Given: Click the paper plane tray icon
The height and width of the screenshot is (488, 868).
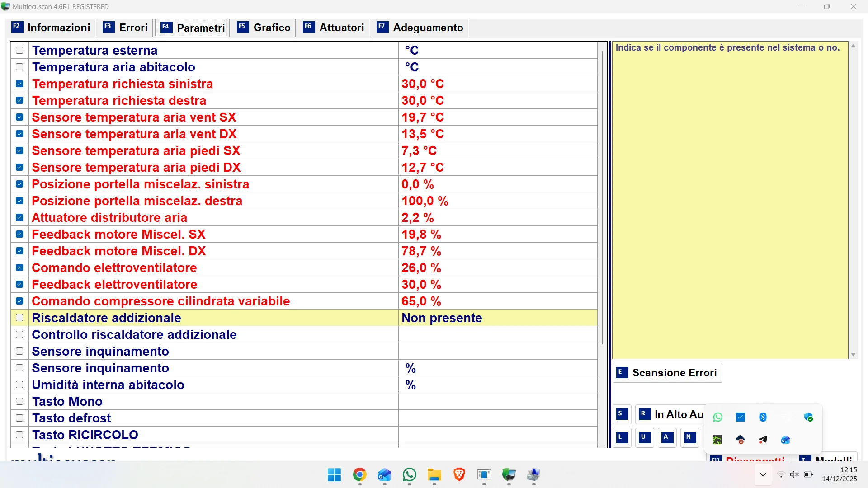Looking at the screenshot, I should coord(763,440).
